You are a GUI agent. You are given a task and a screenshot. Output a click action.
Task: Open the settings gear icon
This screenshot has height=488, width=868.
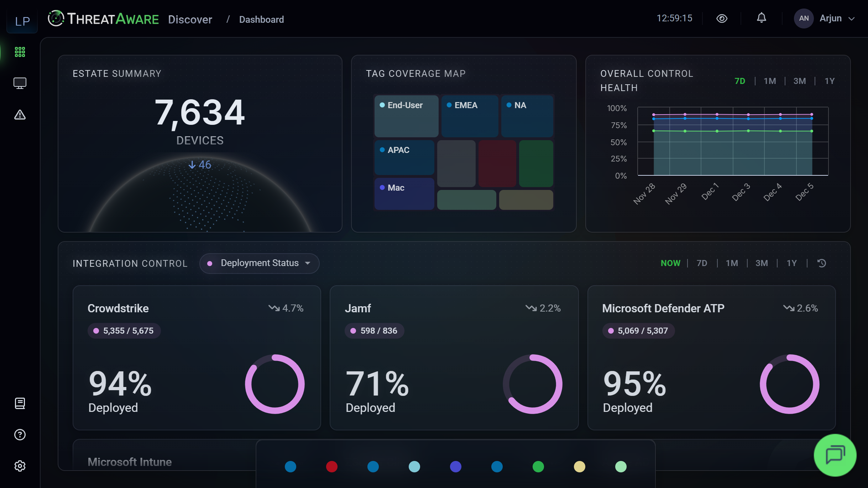[20, 466]
